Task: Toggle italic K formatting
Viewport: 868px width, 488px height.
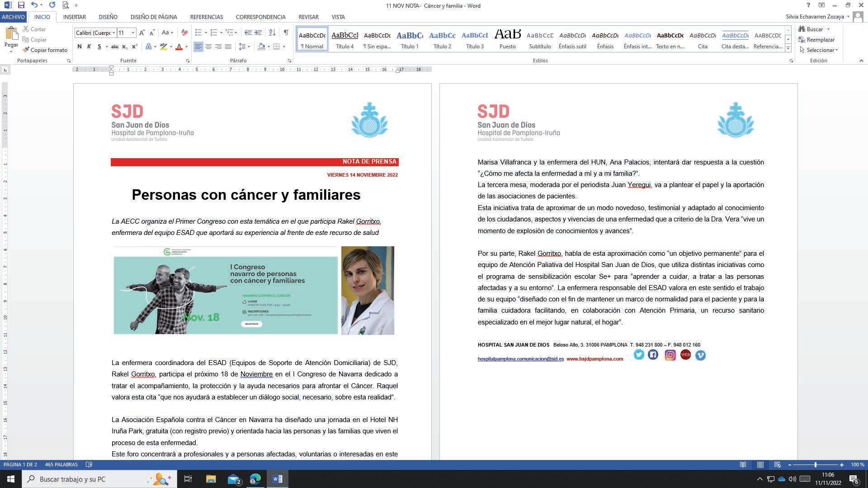Action: coord(89,47)
